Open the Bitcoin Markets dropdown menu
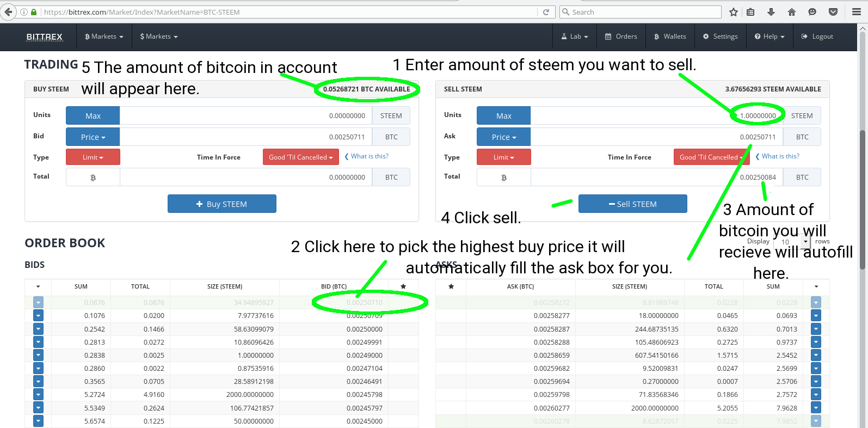The image size is (868, 428). click(104, 36)
